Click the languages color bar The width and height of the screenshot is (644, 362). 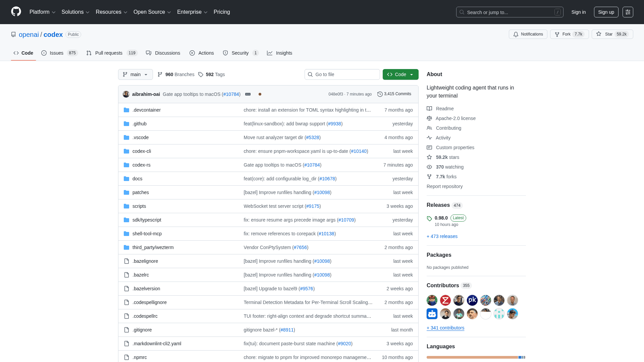[x=472, y=357]
